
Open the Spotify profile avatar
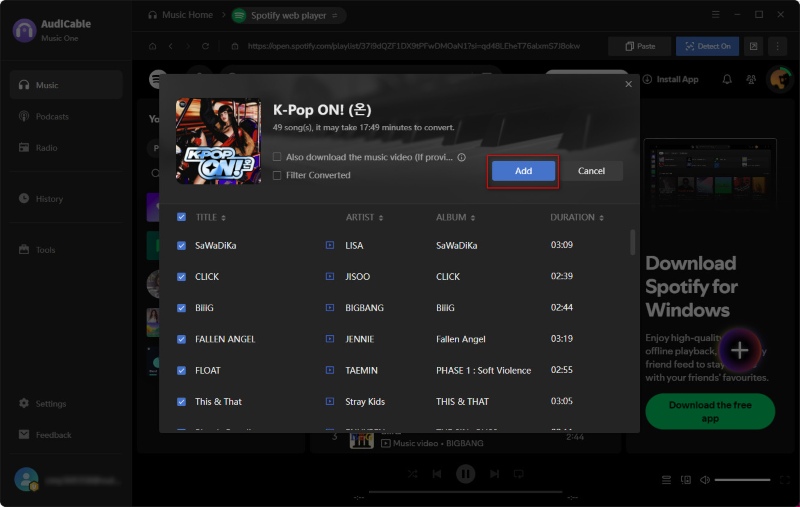[x=780, y=79]
